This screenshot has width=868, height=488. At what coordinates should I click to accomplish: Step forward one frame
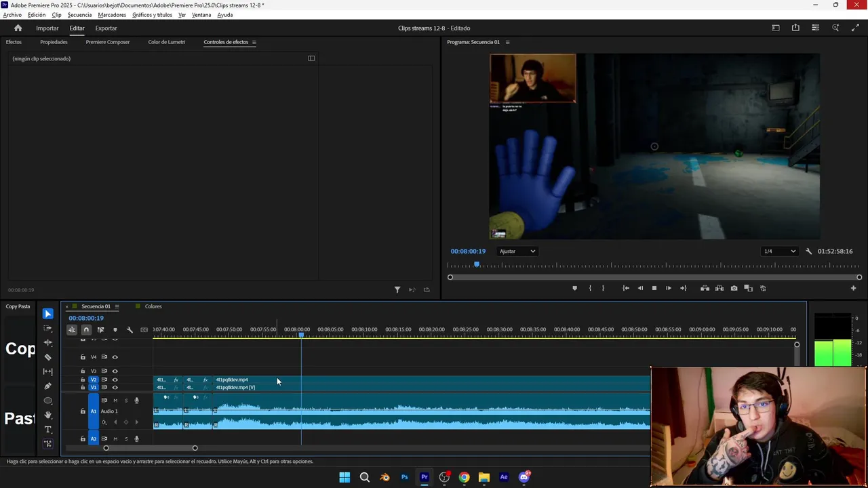[x=669, y=288]
